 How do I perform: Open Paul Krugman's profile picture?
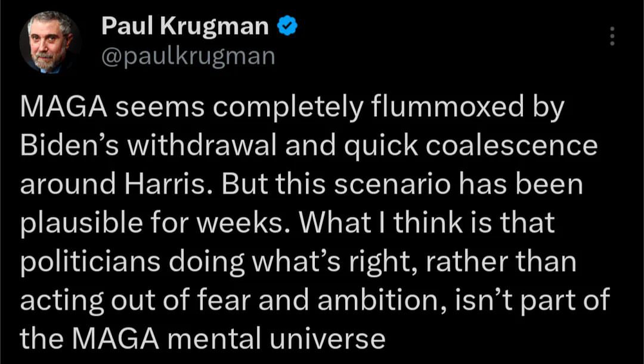click(50, 43)
